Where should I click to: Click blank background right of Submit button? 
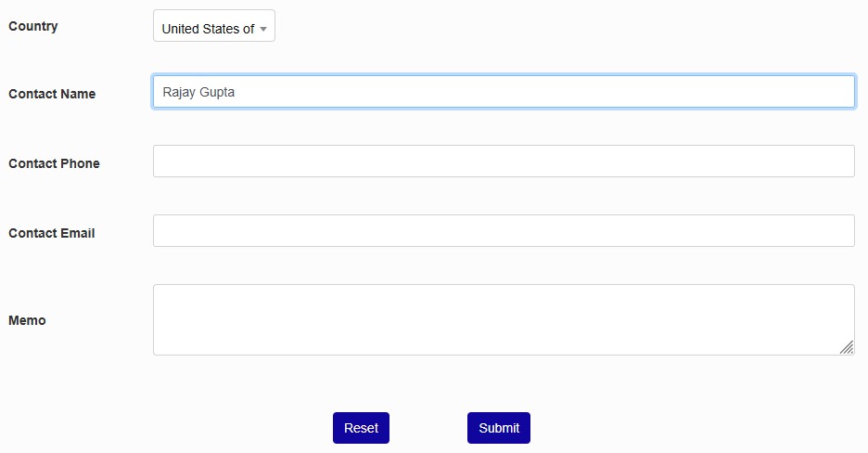pos(696,428)
